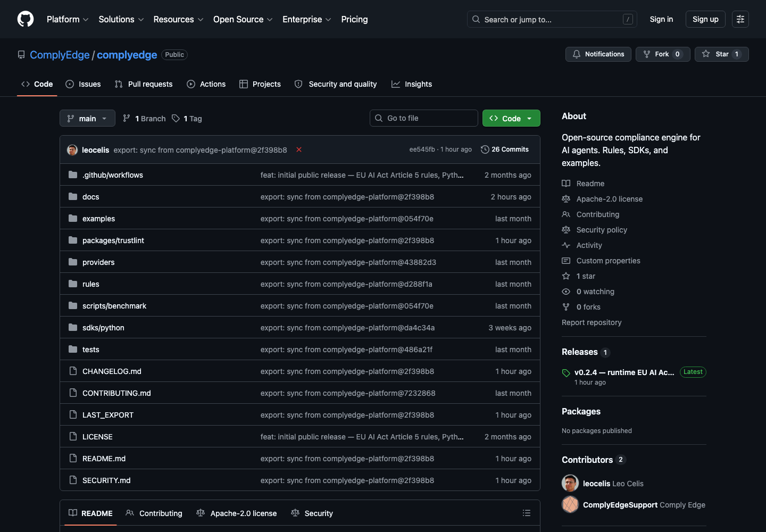Open the sdks/python folder
This screenshot has height=532, width=766.
tap(103, 328)
